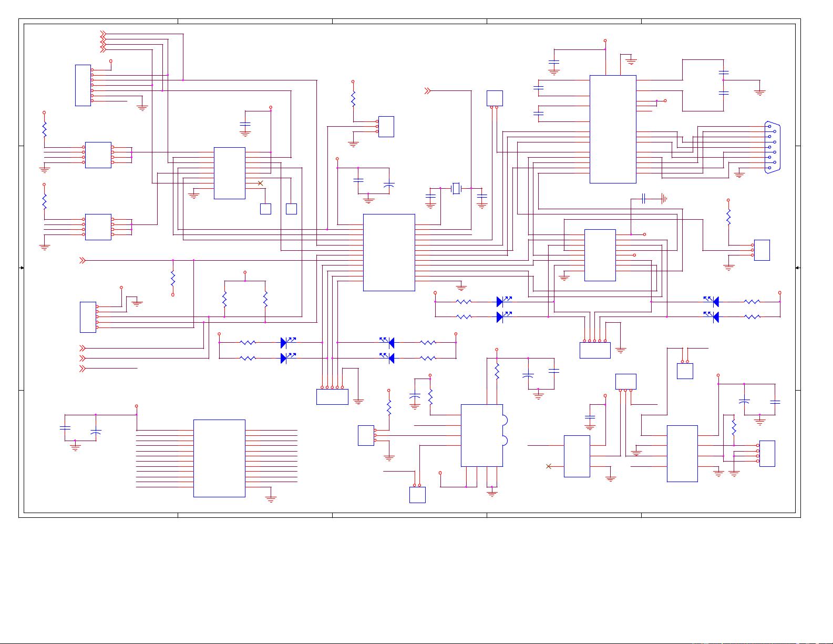The height and width of the screenshot is (644, 833).
Task: Click the top-left group of four off-page arrows
Action: pos(103,42)
